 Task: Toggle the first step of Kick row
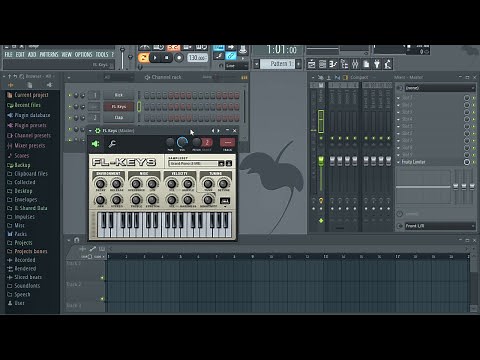(x=147, y=95)
